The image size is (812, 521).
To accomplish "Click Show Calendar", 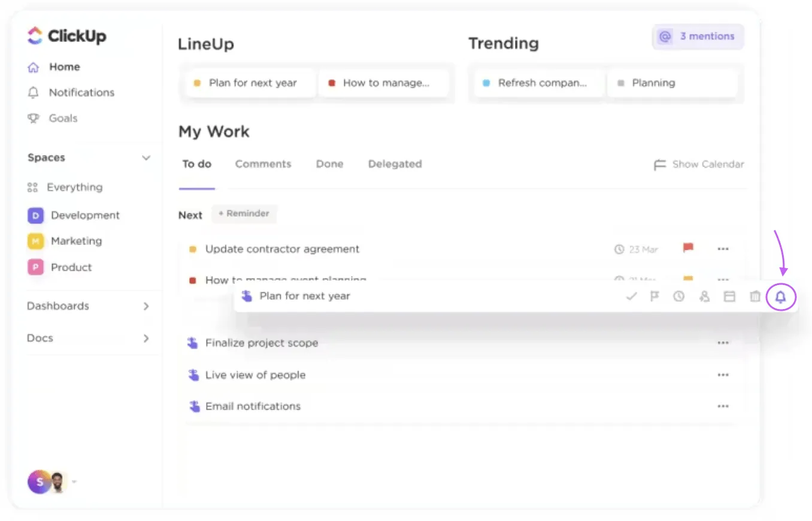I will [699, 165].
